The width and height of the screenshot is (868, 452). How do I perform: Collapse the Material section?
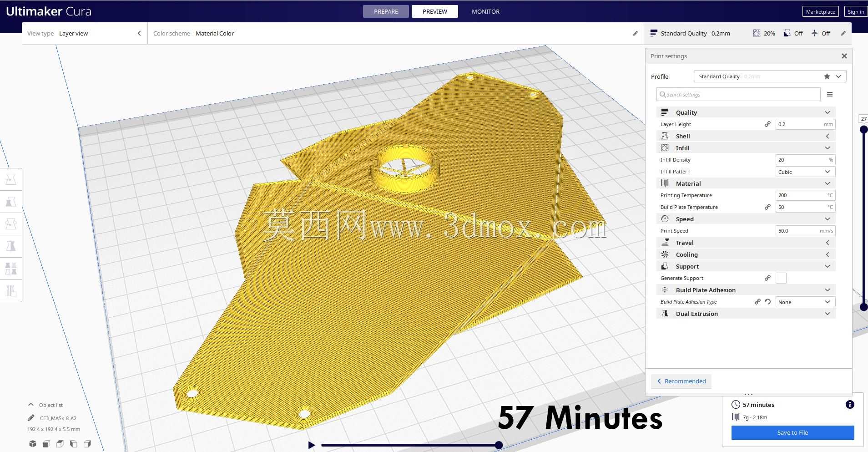(746, 183)
